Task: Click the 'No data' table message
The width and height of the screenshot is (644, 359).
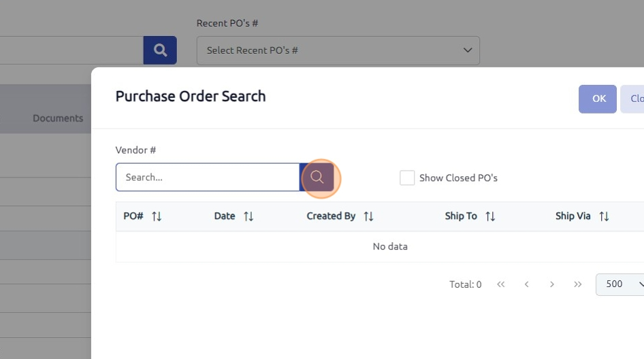Action: click(x=390, y=247)
